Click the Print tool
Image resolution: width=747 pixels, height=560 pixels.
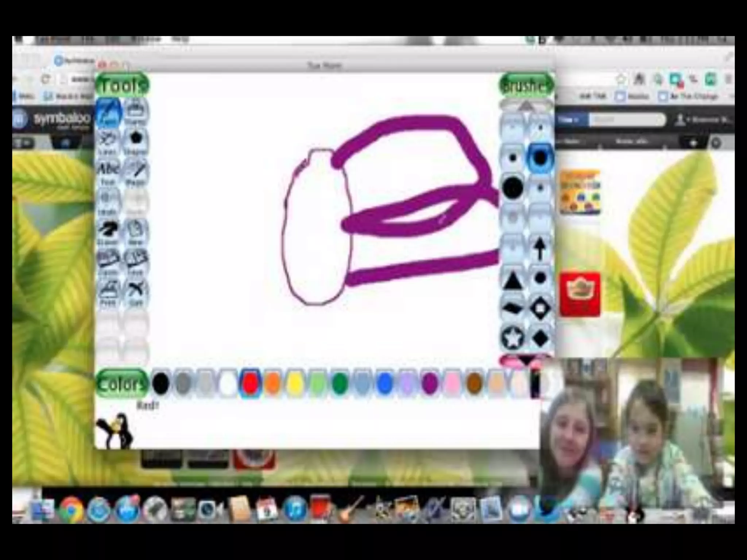(x=108, y=292)
